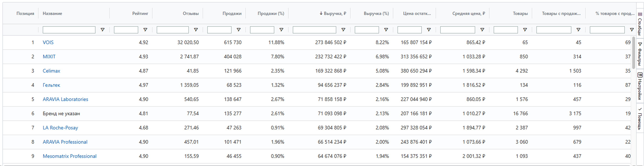Open filter menu for Товары column
The width and height of the screenshot is (644, 166).
[525, 30]
